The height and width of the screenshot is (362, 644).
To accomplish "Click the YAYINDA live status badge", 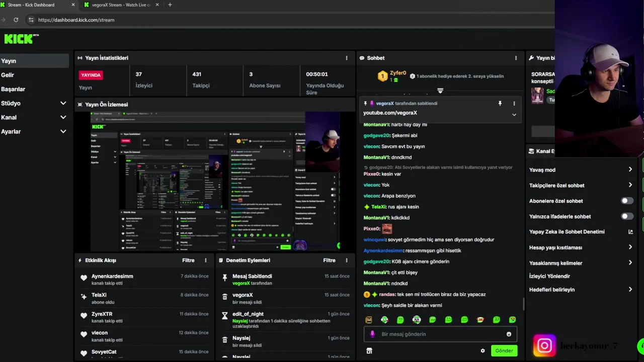I will coord(91,75).
